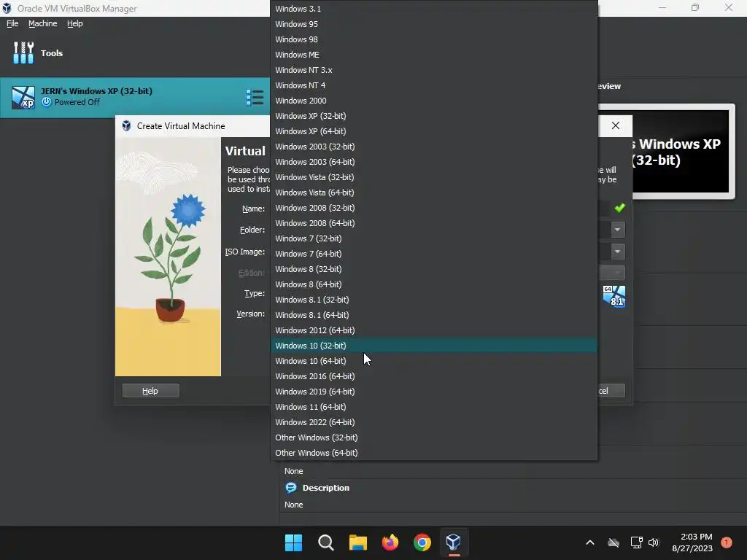Choose Windows 98 from version list
The width and height of the screenshot is (747, 560).
tap(434, 39)
